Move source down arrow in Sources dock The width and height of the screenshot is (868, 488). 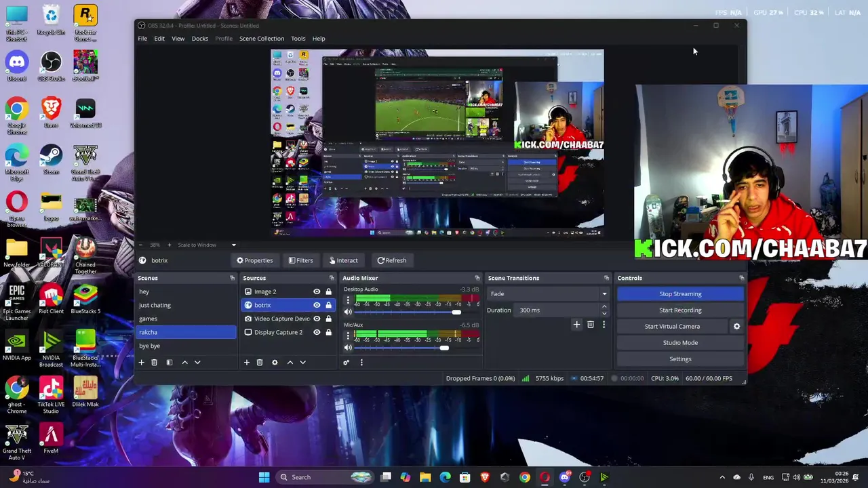click(x=302, y=363)
